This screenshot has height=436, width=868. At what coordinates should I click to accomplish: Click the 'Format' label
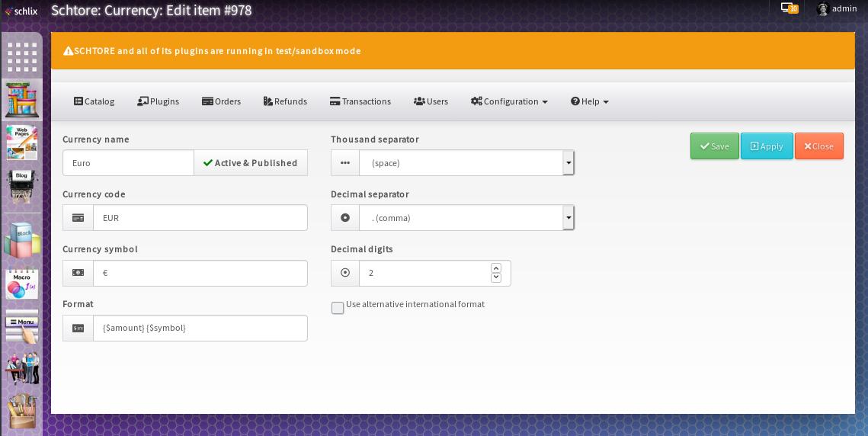click(78, 303)
